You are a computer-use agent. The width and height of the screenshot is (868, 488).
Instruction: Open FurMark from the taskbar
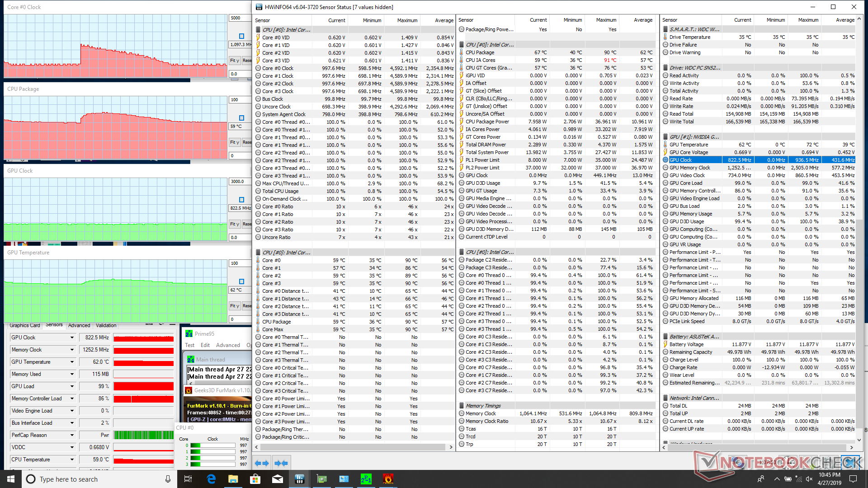[388, 479]
